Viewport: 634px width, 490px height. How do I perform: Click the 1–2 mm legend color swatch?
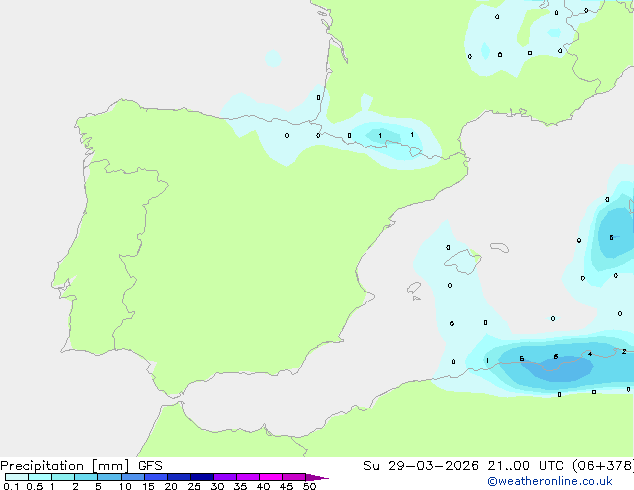tap(63, 477)
